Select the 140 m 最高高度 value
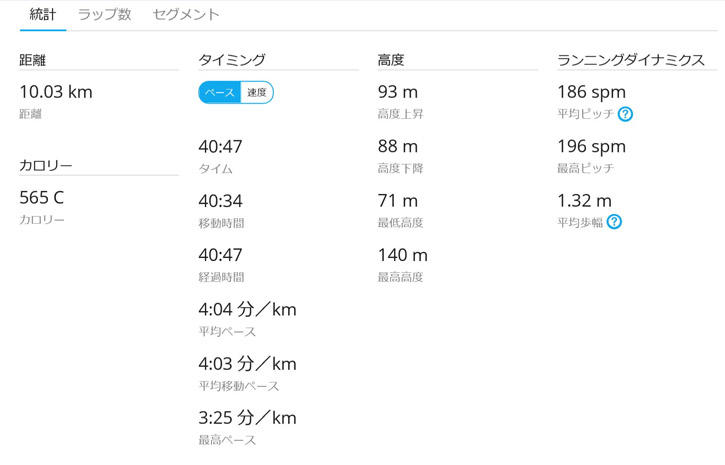The image size is (725, 465). point(403,255)
